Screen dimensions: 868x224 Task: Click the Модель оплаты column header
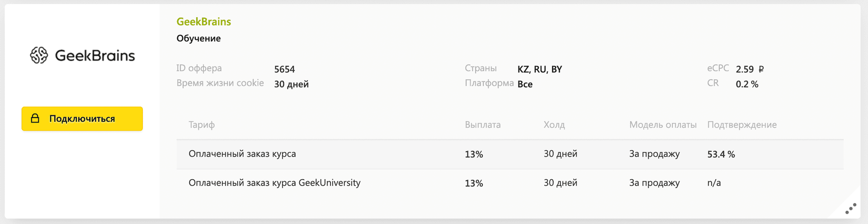(x=663, y=125)
